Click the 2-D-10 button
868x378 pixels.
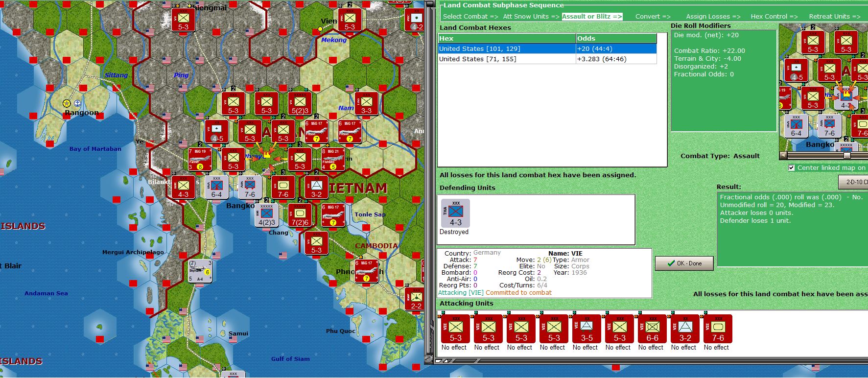click(853, 182)
